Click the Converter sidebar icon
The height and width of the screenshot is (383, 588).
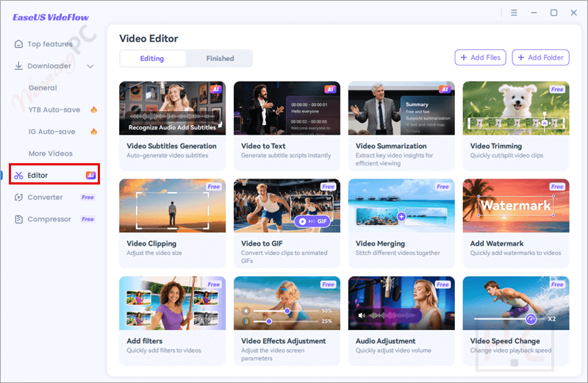click(18, 198)
